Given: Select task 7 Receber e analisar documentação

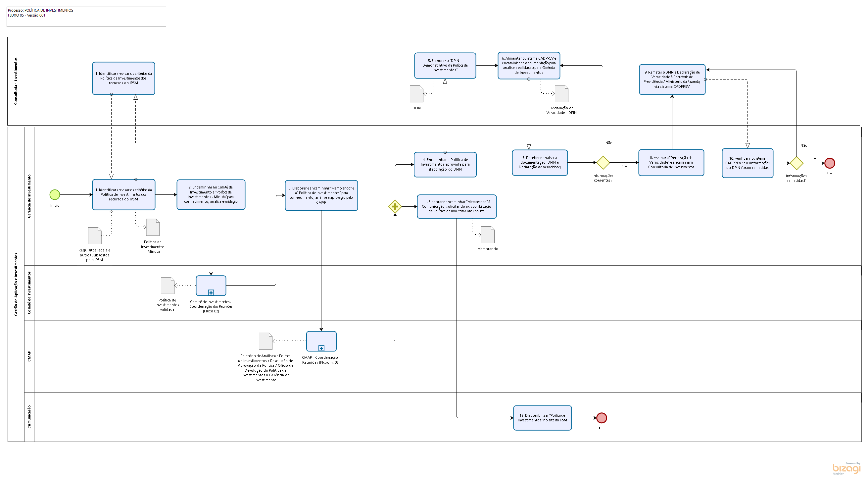Looking at the screenshot, I should pos(540,162).
